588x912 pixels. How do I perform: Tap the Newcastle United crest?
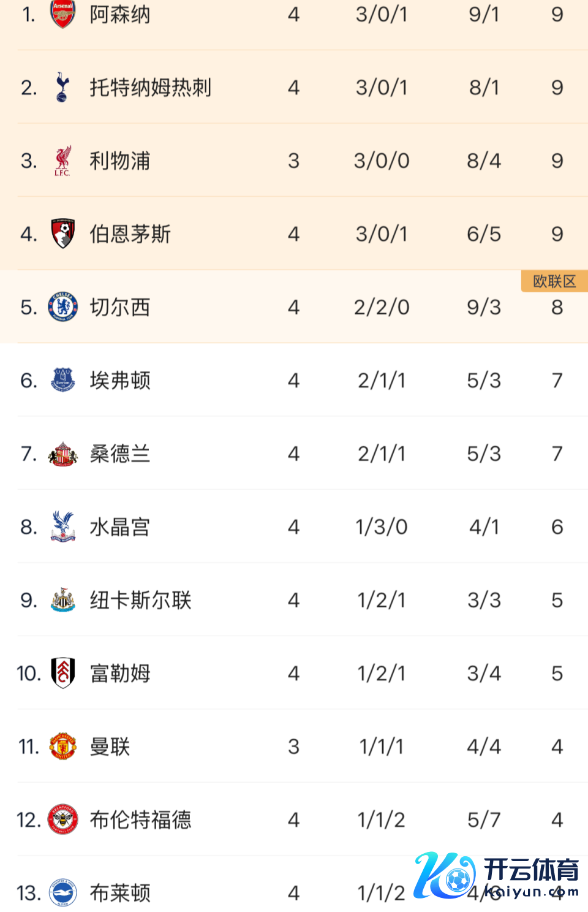pos(62,600)
